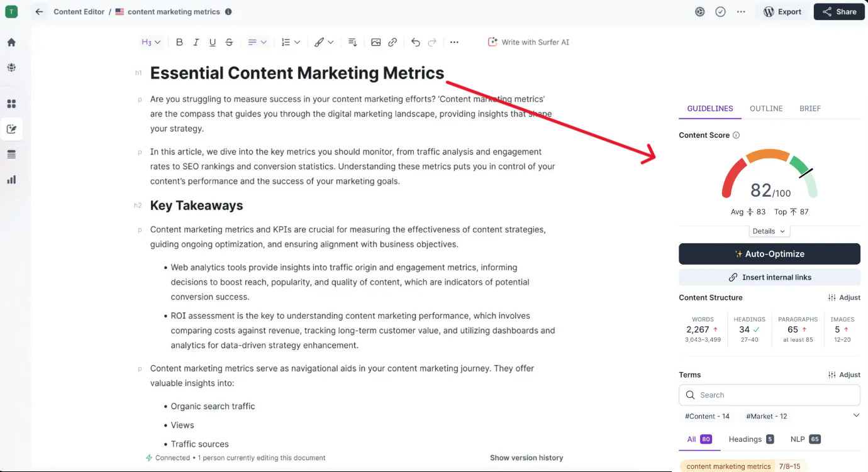868x472 pixels.
Task: Click the IMAGES 5 count
Action: click(842, 329)
